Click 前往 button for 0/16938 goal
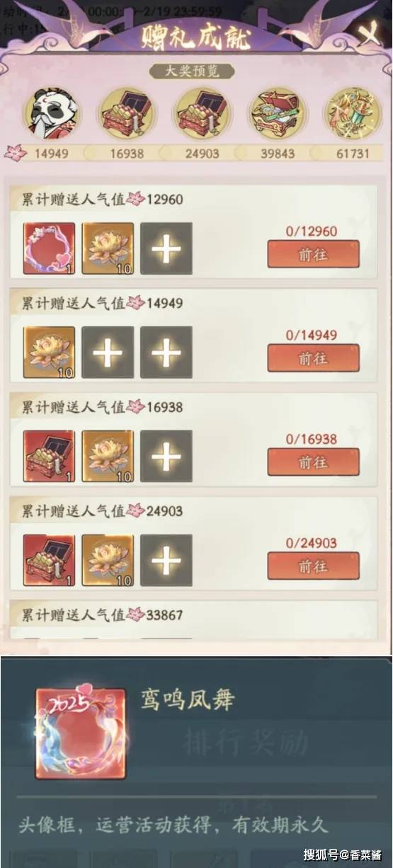This screenshot has height=868, width=393. coord(313,462)
